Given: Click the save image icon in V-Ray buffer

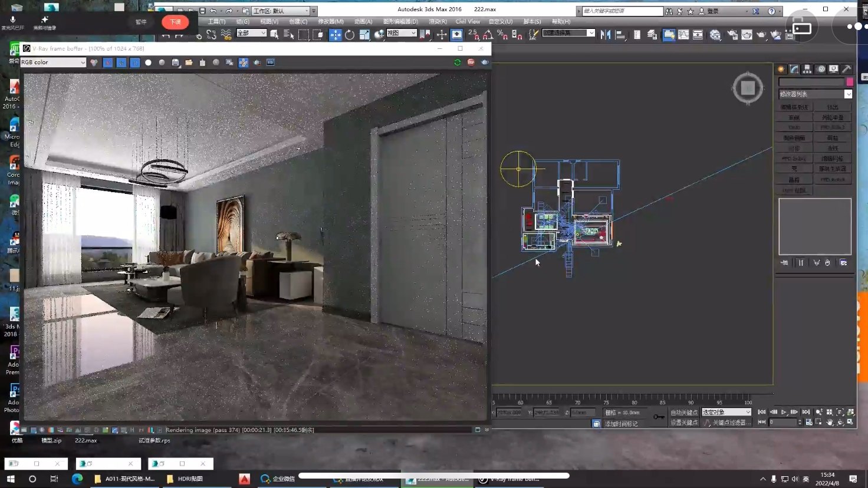Looking at the screenshot, I should 175,62.
